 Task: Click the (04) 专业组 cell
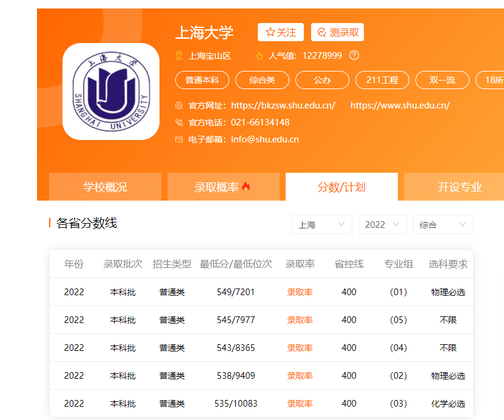(398, 348)
